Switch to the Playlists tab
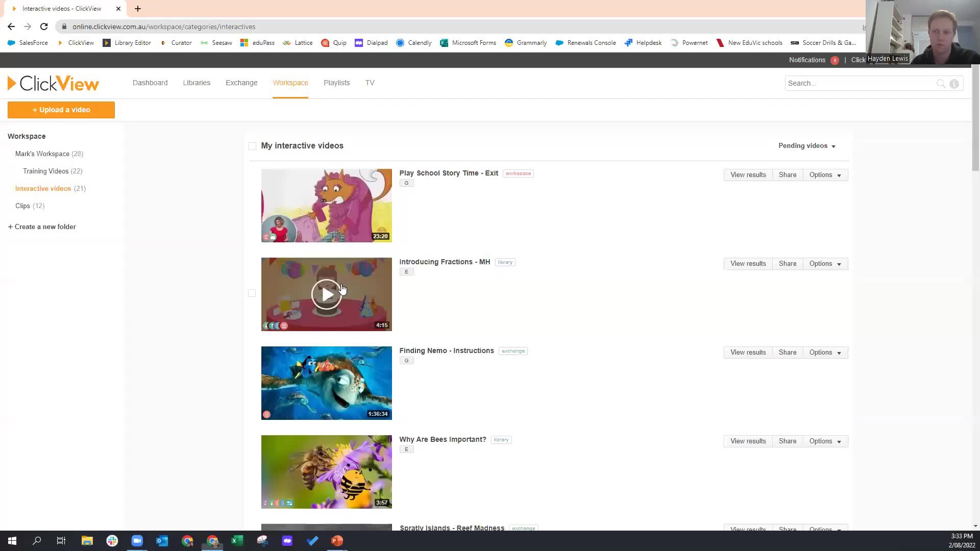Screen dimensions: 980x551 pyautogui.click(x=336, y=83)
